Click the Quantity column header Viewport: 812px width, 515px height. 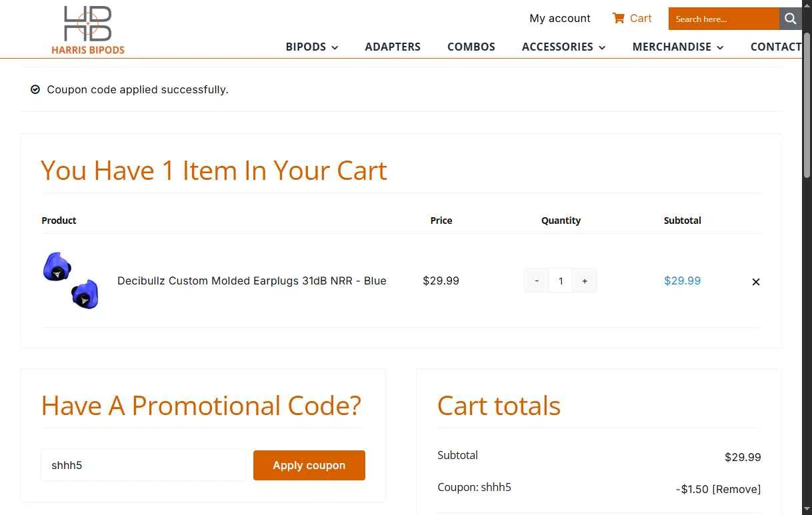[x=561, y=220]
